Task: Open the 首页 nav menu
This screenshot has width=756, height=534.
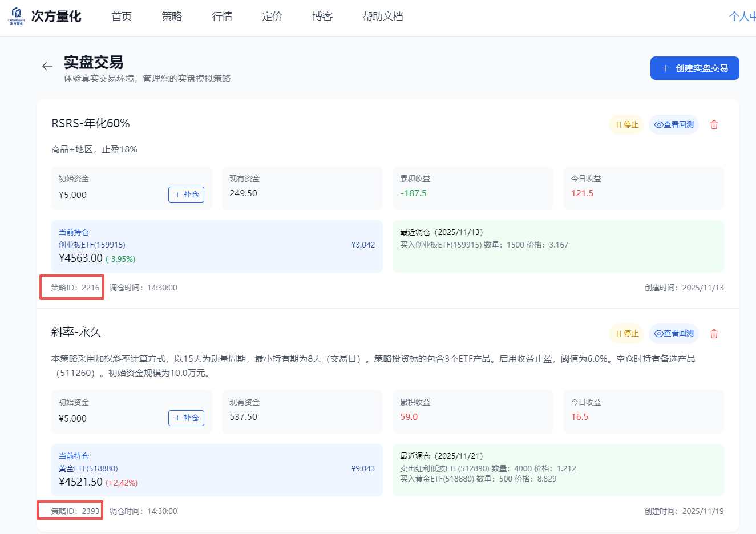Action: [x=122, y=17]
